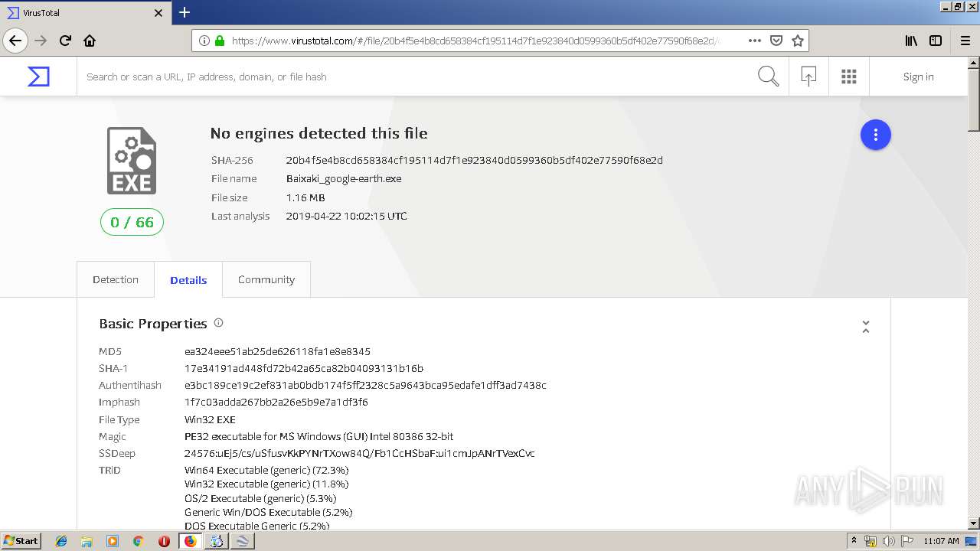Open the blue three-dot actions button

click(875, 135)
